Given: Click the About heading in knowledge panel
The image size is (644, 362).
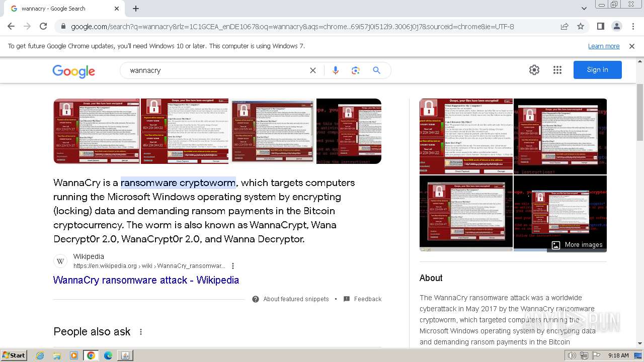Looking at the screenshot, I should point(431,278).
